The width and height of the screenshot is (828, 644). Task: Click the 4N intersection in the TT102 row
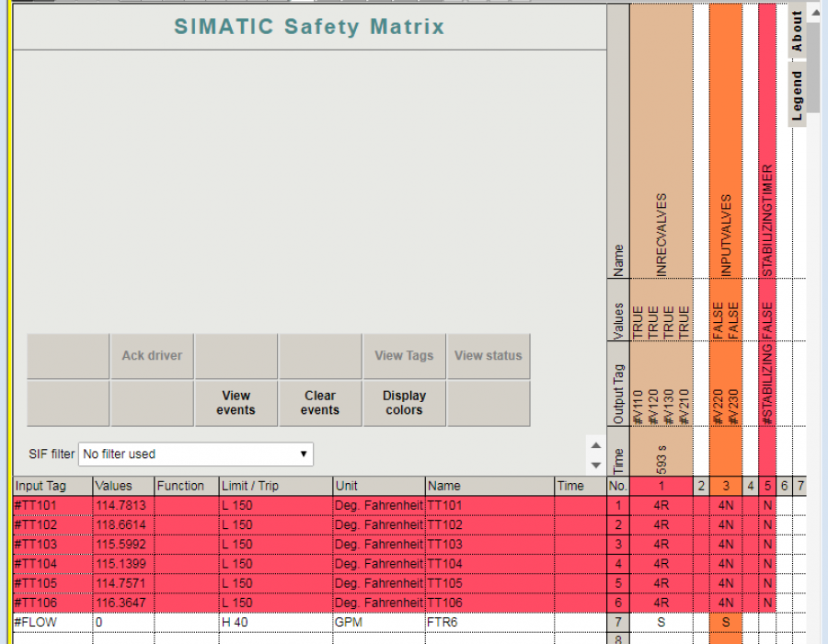coord(726,525)
